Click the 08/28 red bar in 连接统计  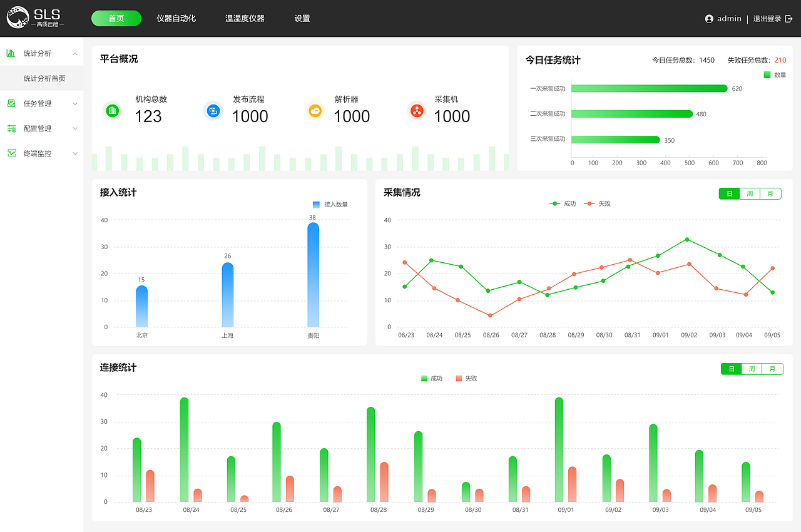pos(384,482)
